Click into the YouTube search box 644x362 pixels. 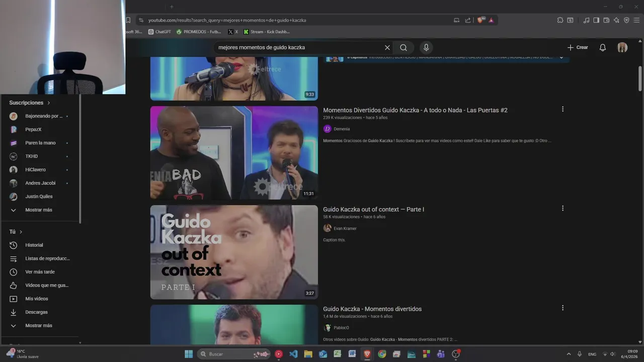pyautogui.click(x=299, y=47)
